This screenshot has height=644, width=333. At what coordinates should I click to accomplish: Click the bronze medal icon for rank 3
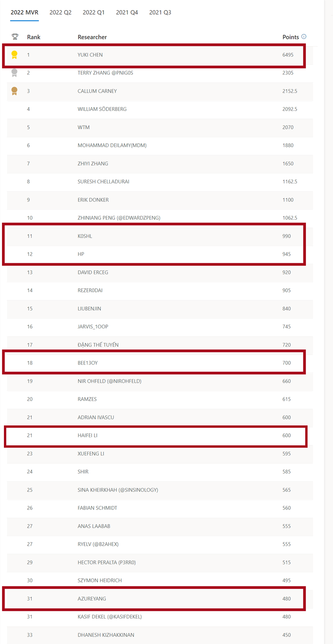(x=14, y=91)
